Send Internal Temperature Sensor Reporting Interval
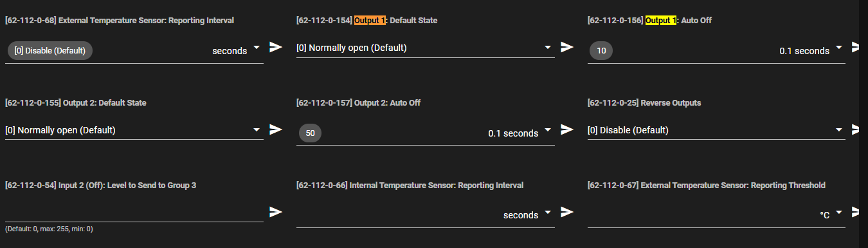868x248 pixels. 567,212
